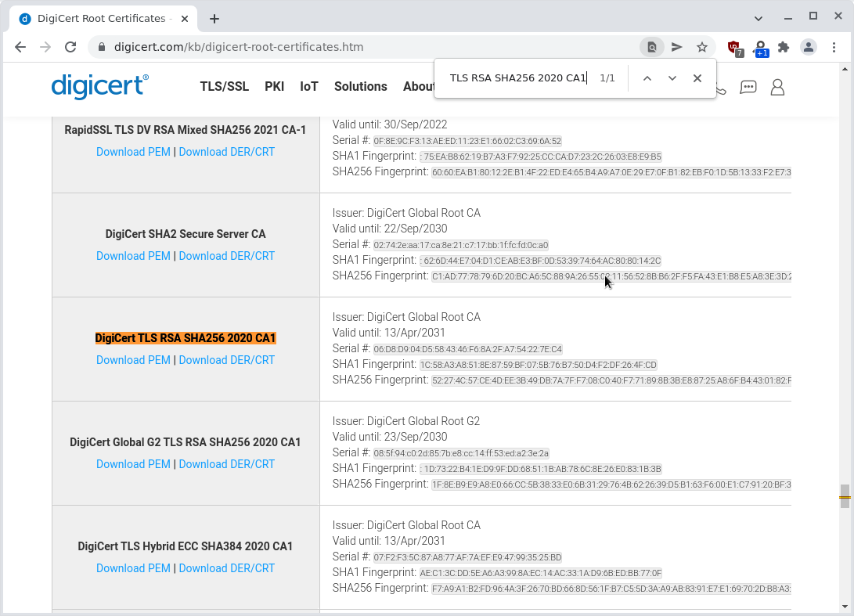The image size is (854, 616).
Task: Click the highlighted DigiCert TLS RSA SHA256 2020 CA1
Action: click(186, 338)
